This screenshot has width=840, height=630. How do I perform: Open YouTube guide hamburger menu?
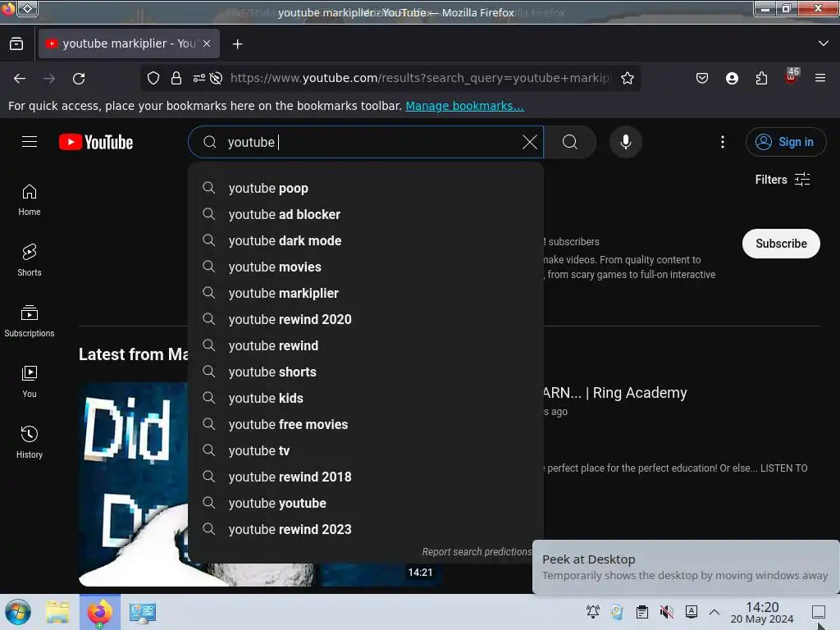coord(30,141)
